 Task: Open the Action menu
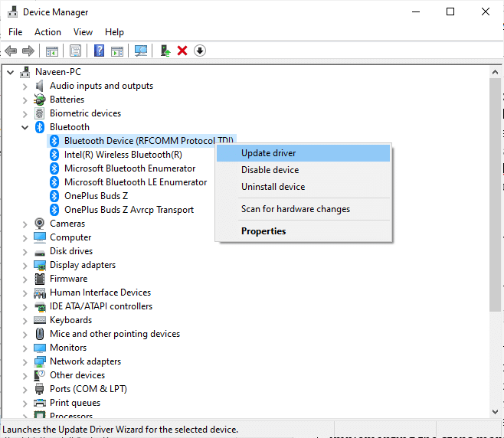47,32
